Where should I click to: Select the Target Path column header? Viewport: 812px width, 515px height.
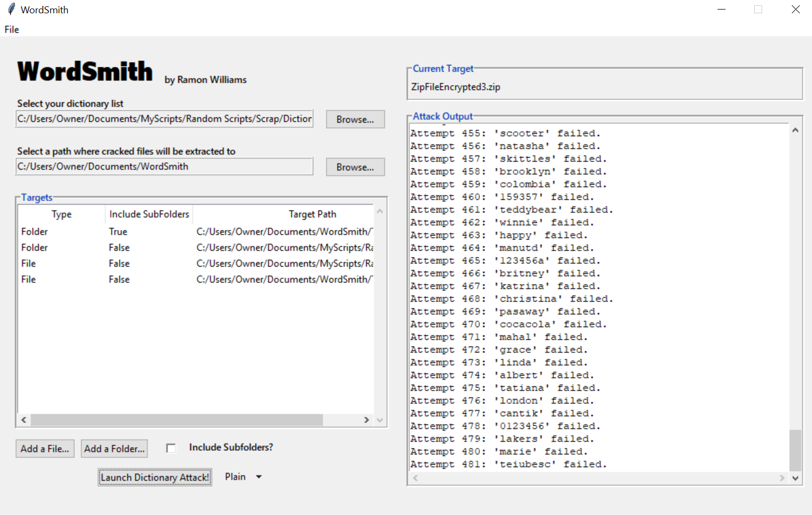[x=283, y=214]
